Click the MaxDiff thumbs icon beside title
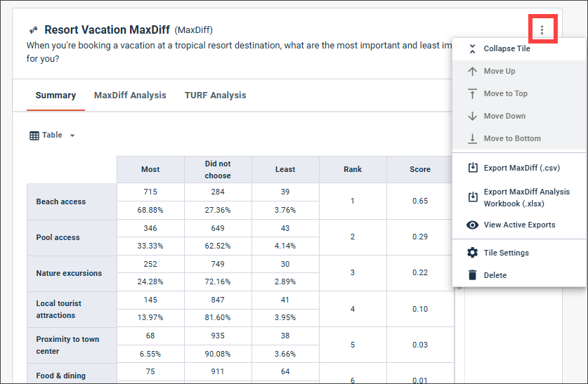The width and height of the screenshot is (588, 384). click(x=34, y=29)
